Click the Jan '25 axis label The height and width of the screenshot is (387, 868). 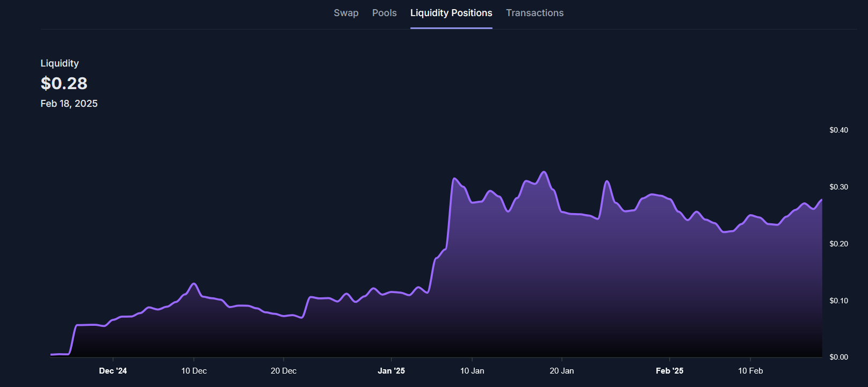[x=391, y=371]
